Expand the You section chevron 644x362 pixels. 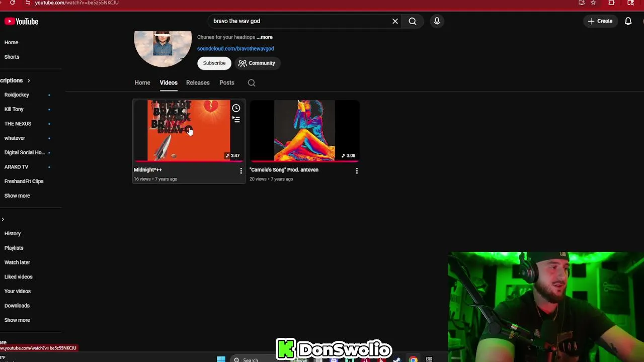point(3,219)
